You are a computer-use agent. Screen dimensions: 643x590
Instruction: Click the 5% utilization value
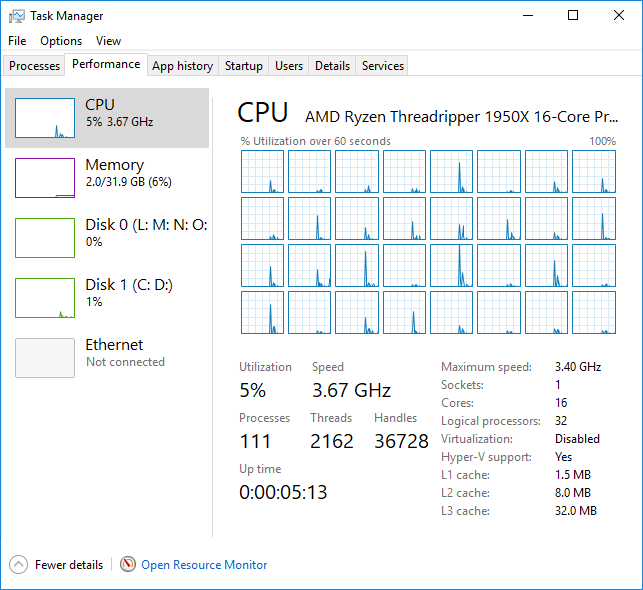(253, 390)
